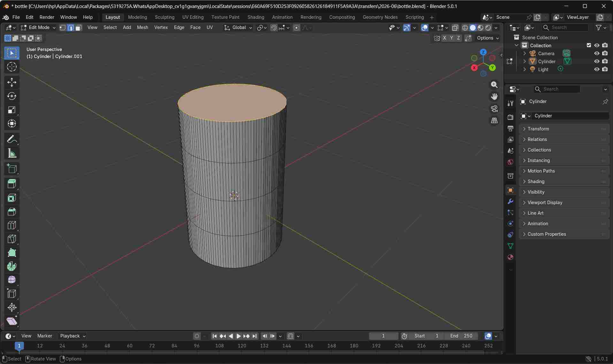Image resolution: width=613 pixels, height=364 pixels.
Task: Open the World properties tab
Action: [510, 162]
